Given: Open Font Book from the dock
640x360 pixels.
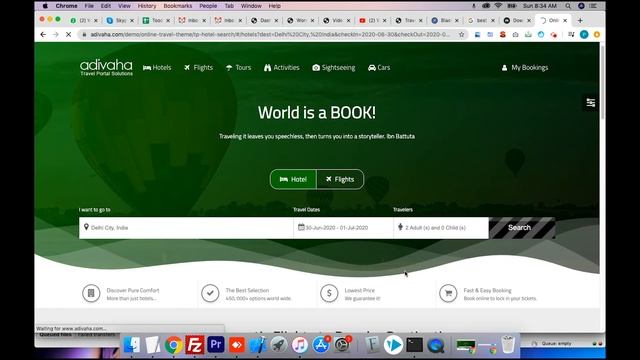Looking at the screenshot, I should click(x=372, y=345).
